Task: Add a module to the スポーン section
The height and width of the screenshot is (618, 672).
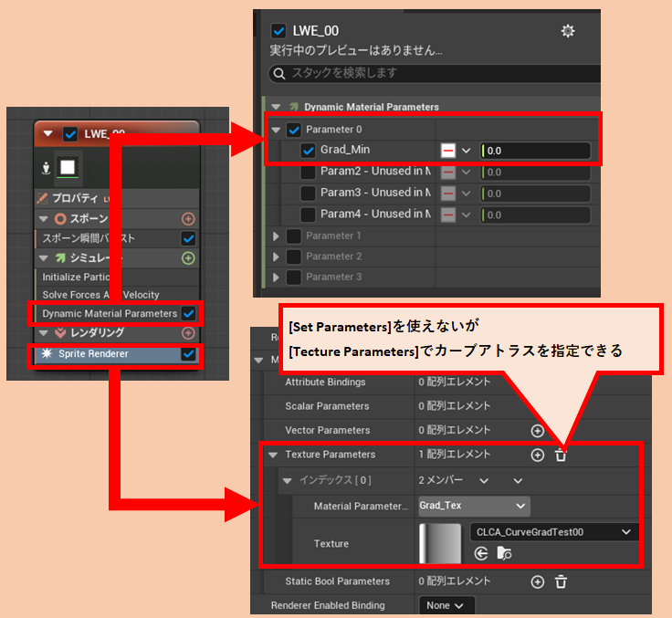Action: click(x=188, y=218)
